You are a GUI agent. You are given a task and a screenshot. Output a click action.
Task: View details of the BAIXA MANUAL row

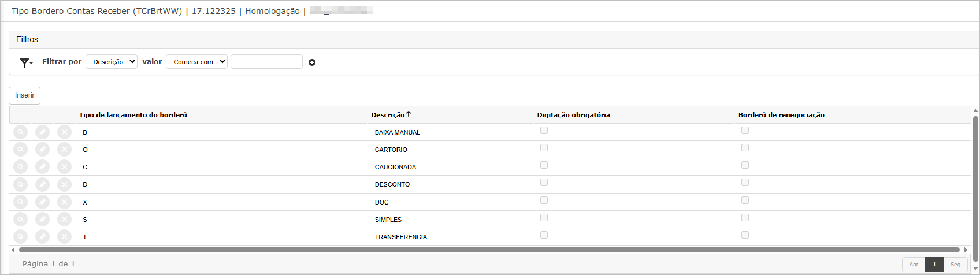pyautogui.click(x=20, y=132)
